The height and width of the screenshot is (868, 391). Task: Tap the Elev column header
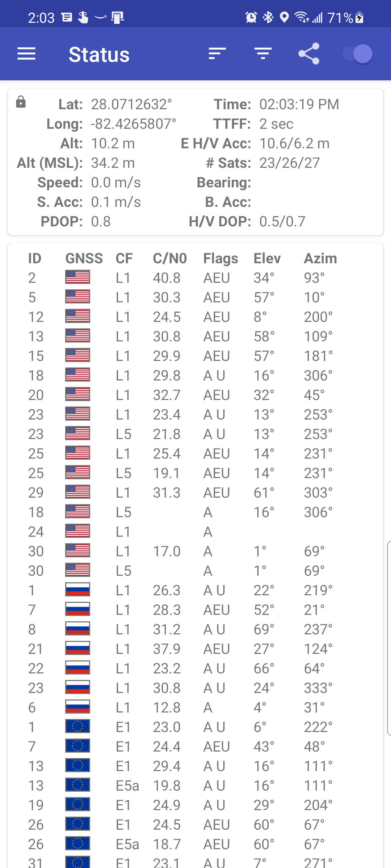(267, 258)
